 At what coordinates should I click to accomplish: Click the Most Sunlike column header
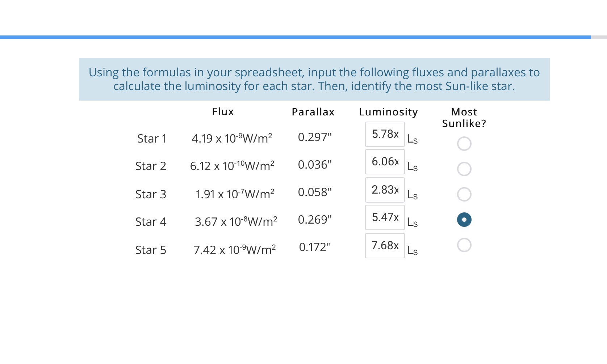[x=464, y=118]
